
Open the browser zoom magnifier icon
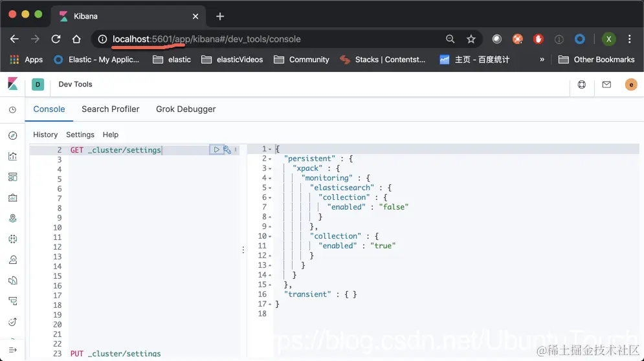click(450, 39)
